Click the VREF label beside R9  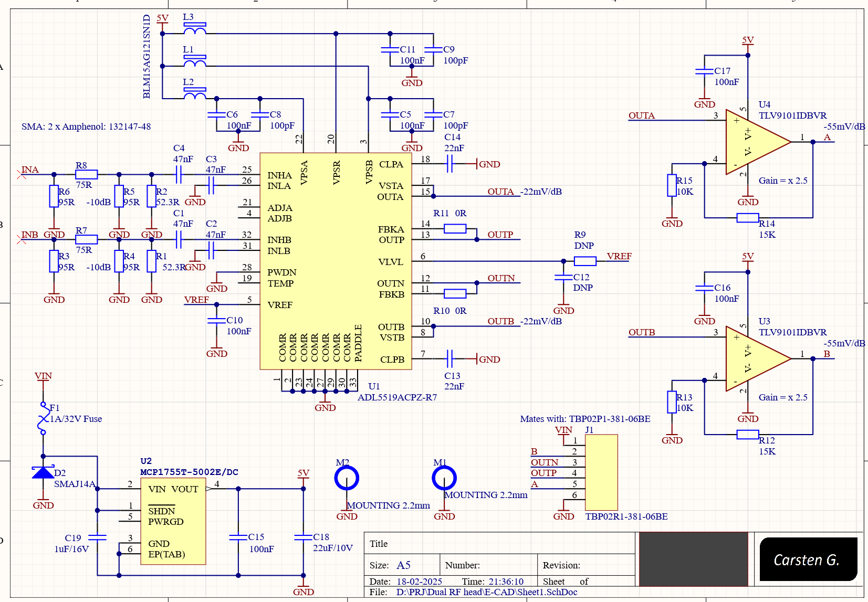[619, 256]
